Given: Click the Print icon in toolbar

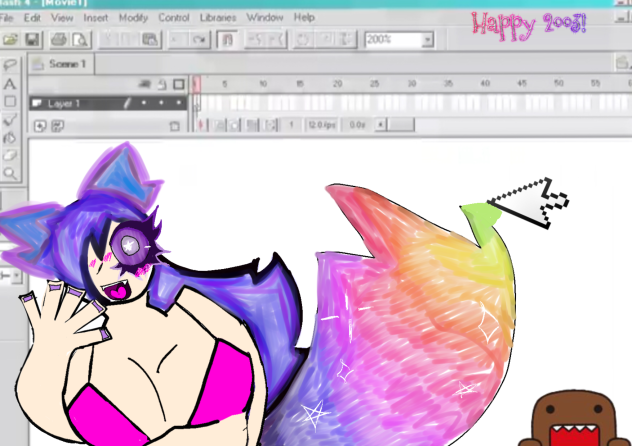Looking at the screenshot, I should [x=58, y=39].
